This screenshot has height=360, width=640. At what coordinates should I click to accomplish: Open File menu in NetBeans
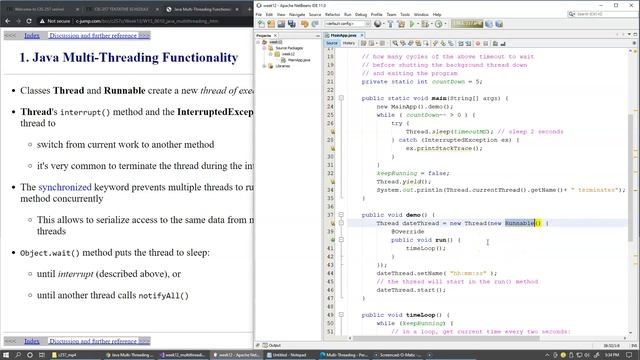coord(259,14)
